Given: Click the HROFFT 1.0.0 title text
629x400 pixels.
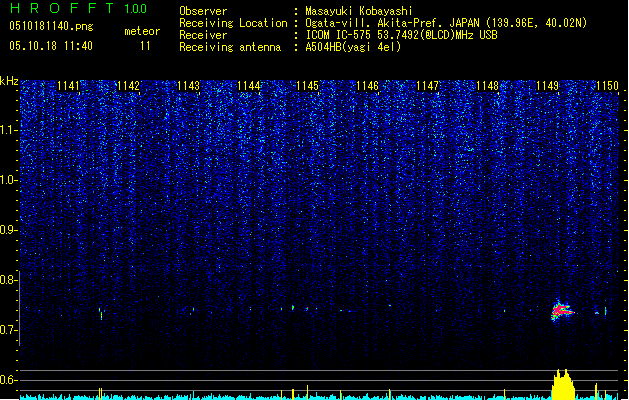Looking at the screenshot, I should (x=79, y=8).
